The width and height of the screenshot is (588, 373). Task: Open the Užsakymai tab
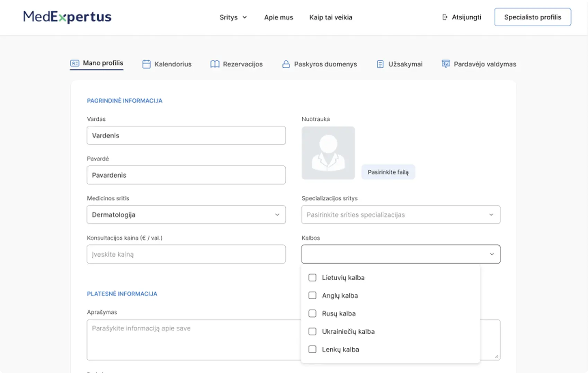(400, 64)
